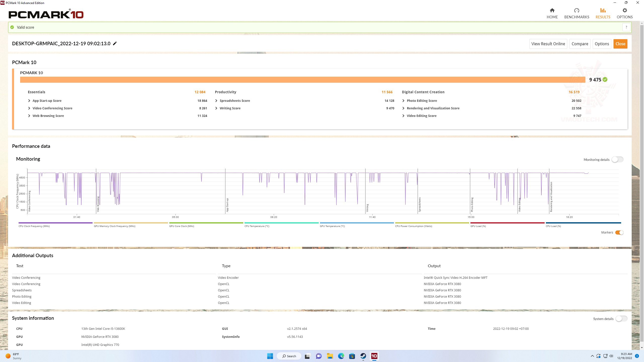Open the Options gear icon
The image size is (644, 362).
(624, 11)
